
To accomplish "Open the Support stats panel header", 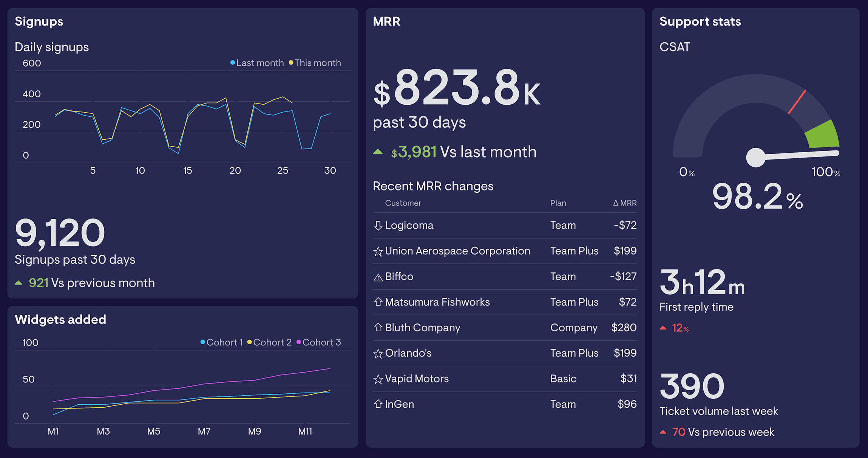I will [x=701, y=21].
